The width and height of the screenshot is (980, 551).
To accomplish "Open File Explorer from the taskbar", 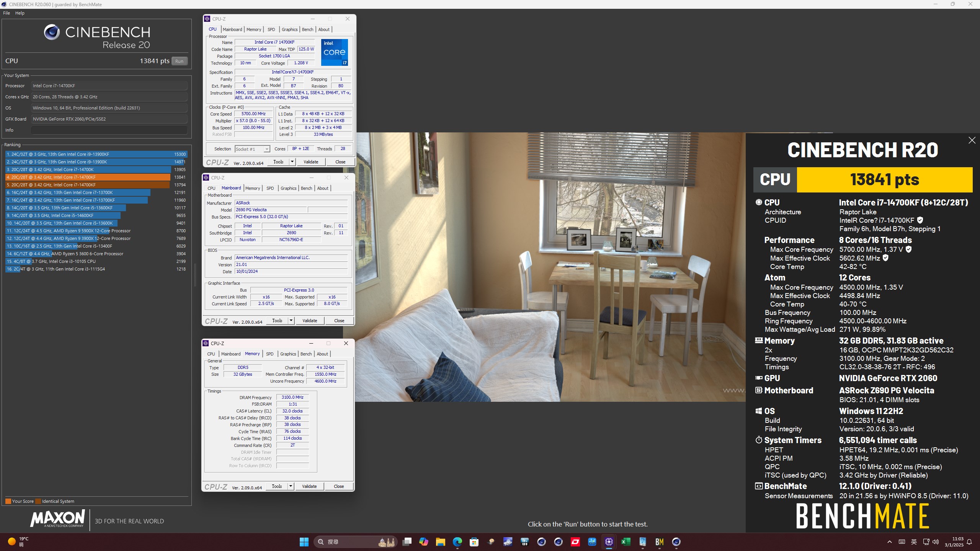I will [x=441, y=542].
